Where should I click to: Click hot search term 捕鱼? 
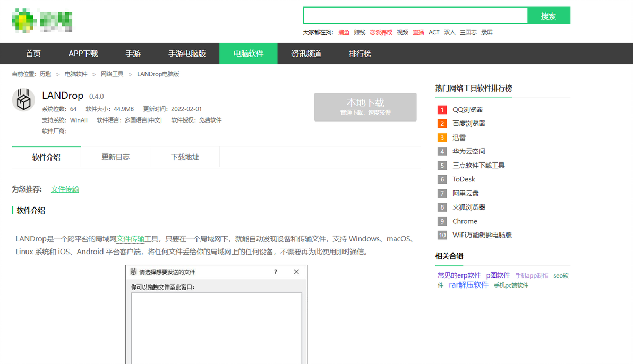(344, 32)
